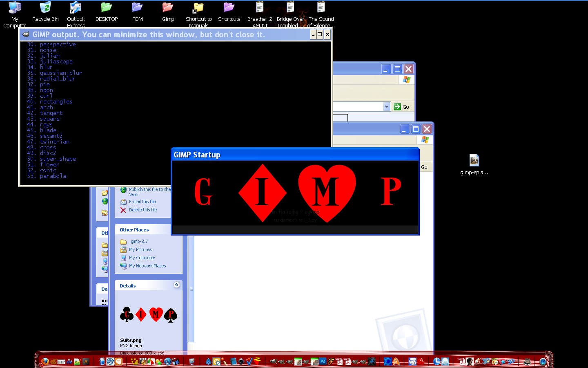Click the Suits.png preview thumbnail
Screen dimensions: 588x368
pyautogui.click(x=149, y=314)
